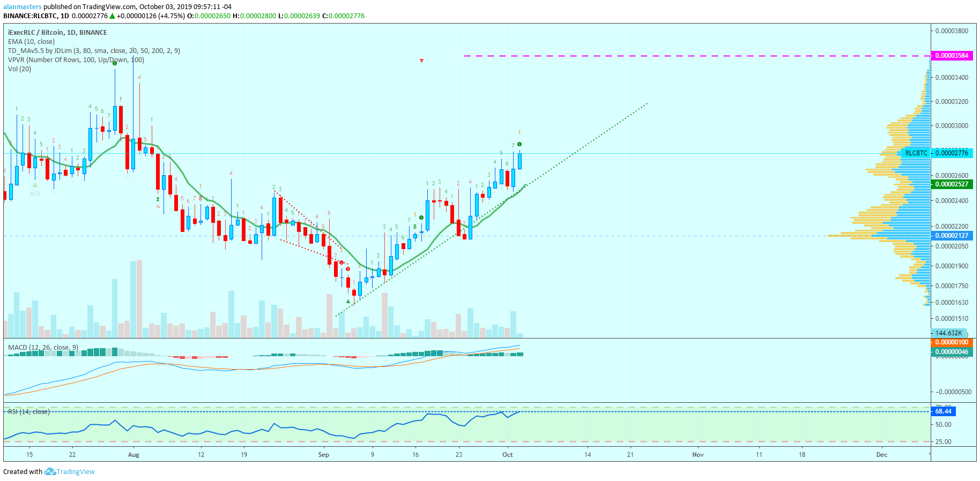Select the green up-triangle marker at the September low
Image resolution: width=980 pixels, height=481 pixels.
(x=348, y=301)
